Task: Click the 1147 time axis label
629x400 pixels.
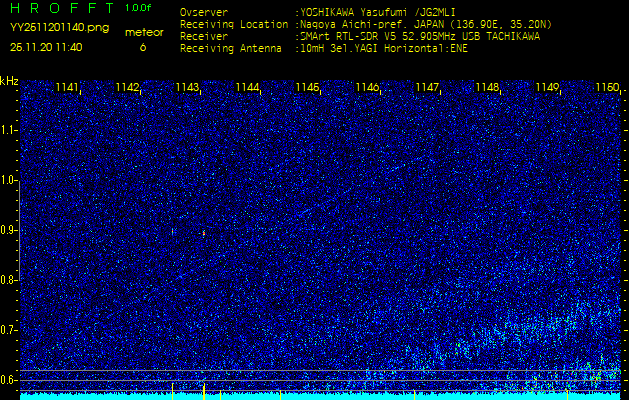Action: click(x=427, y=87)
